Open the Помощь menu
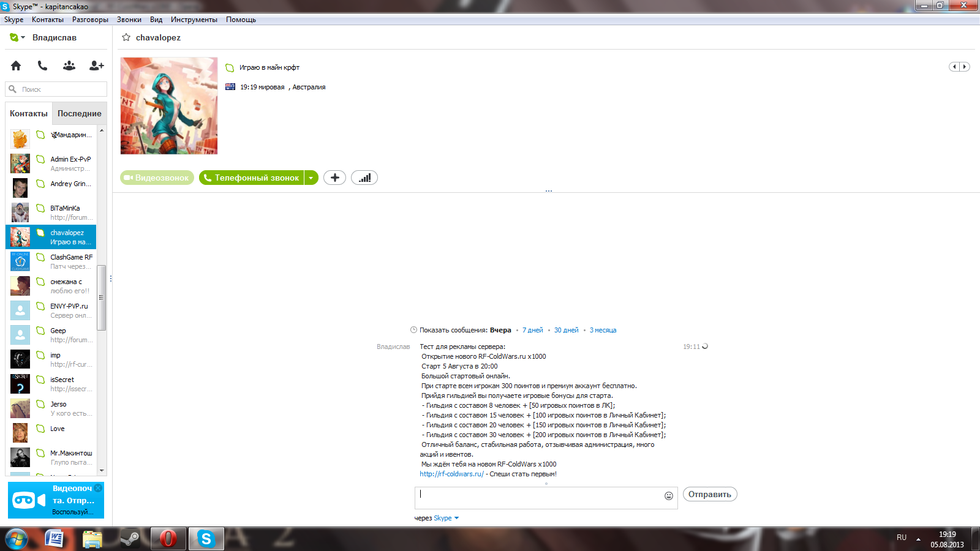Viewport: 980px width, 551px height. click(241, 20)
